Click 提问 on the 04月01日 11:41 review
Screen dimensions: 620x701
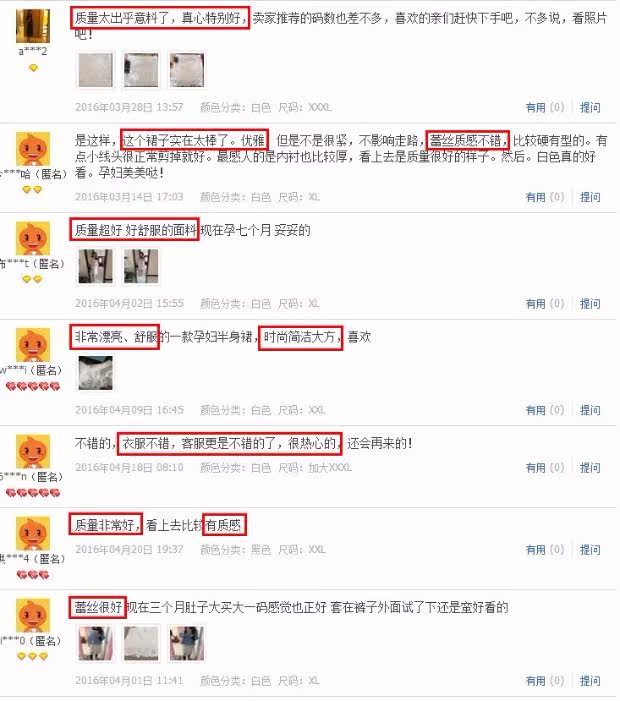(590, 680)
